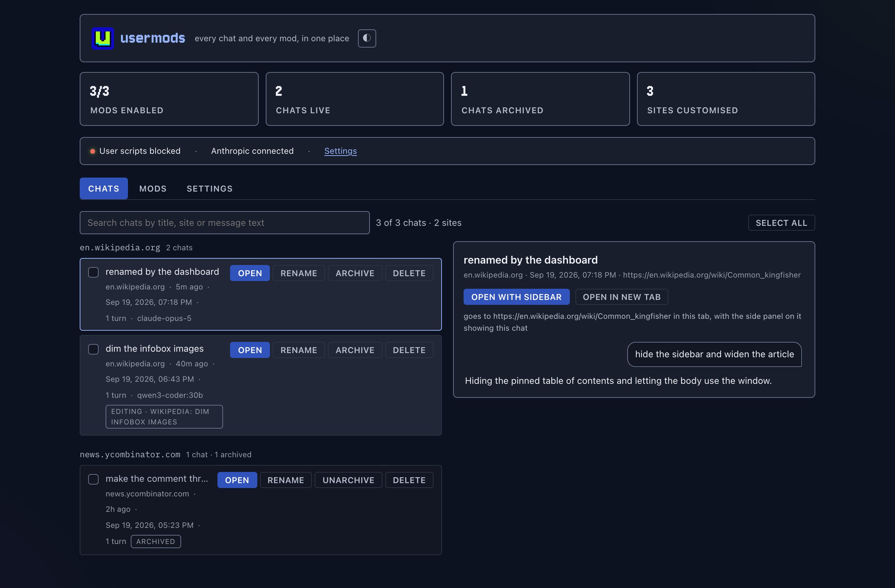Select the 'renamed by the dashboard' chat title in list
The height and width of the screenshot is (588, 895).
pos(162,271)
